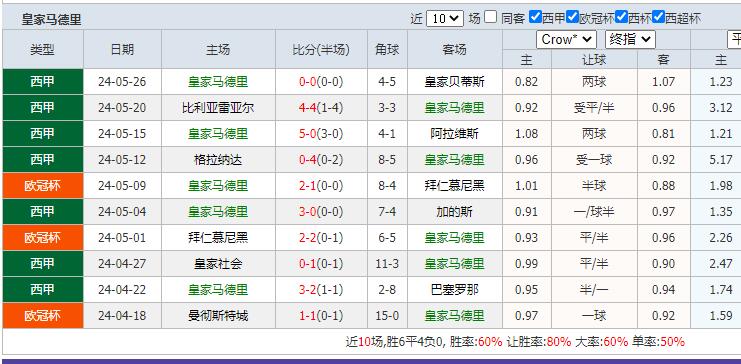The width and height of the screenshot is (741, 364).
Task: Uncheck the 西超杯 filter checkbox
Action: click(659, 17)
